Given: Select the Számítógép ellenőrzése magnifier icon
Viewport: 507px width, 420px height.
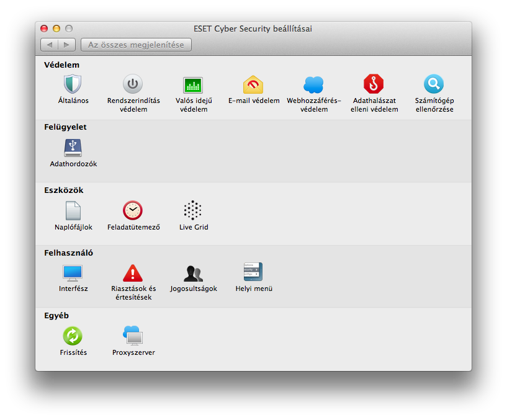Looking at the screenshot, I should point(434,84).
